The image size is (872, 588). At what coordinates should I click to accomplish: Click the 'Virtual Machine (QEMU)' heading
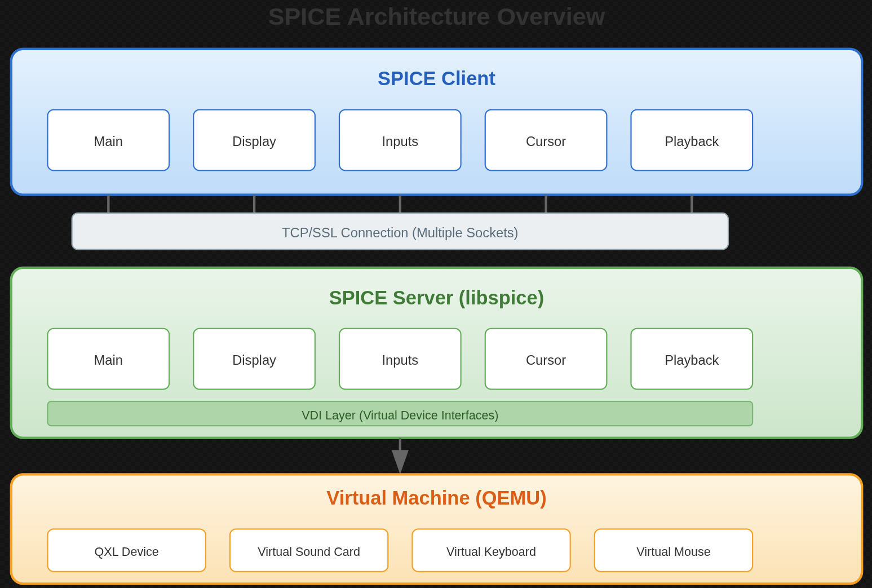pos(436,498)
